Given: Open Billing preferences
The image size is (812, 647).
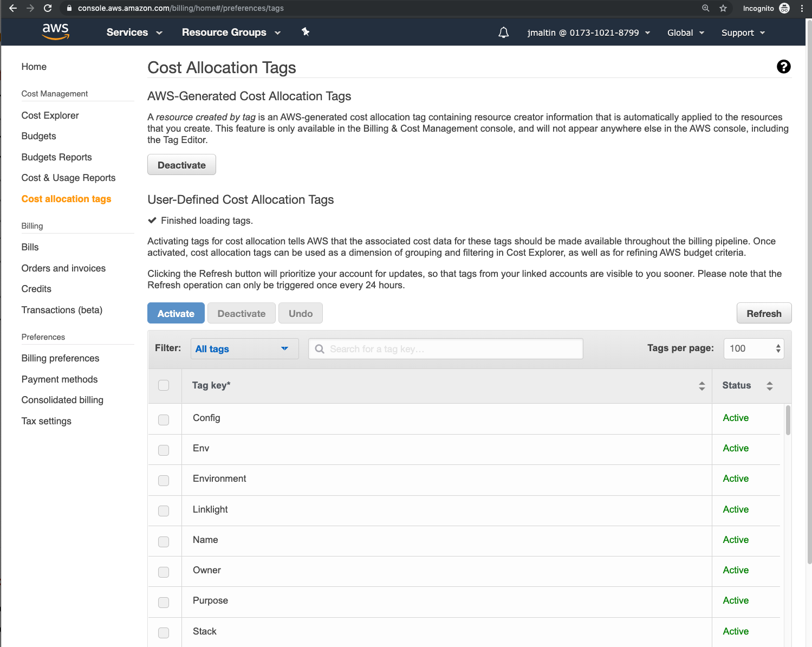Looking at the screenshot, I should coord(61,358).
